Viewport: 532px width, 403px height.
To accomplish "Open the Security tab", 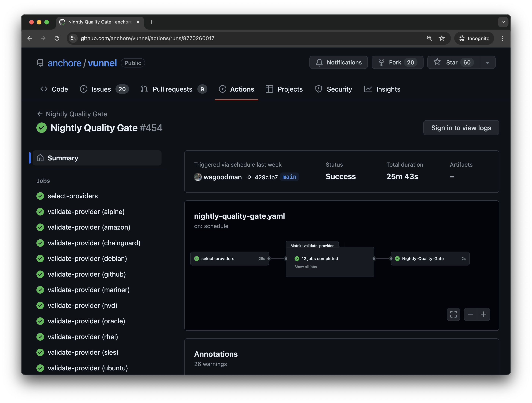I will pos(333,89).
